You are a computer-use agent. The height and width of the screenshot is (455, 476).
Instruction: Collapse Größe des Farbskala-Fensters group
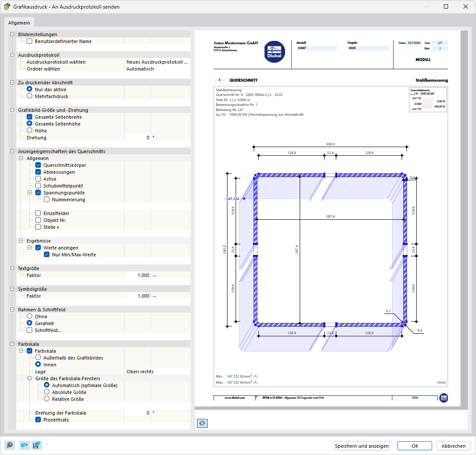pos(29,378)
